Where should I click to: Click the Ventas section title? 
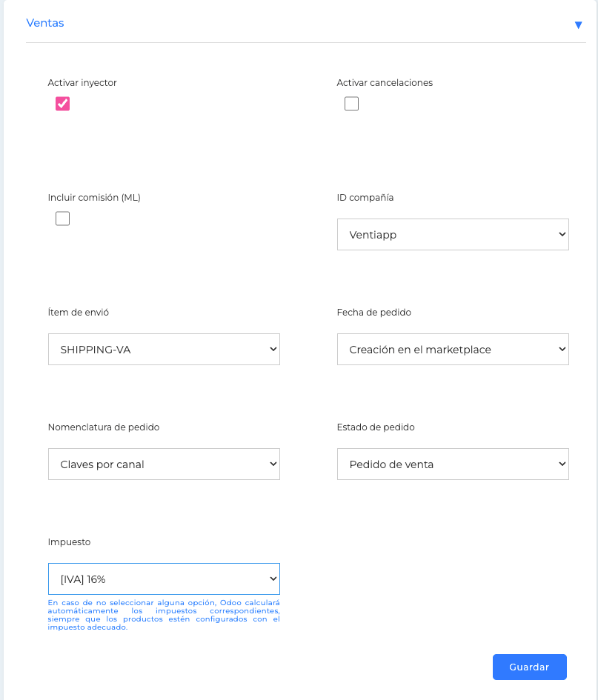click(x=45, y=23)
